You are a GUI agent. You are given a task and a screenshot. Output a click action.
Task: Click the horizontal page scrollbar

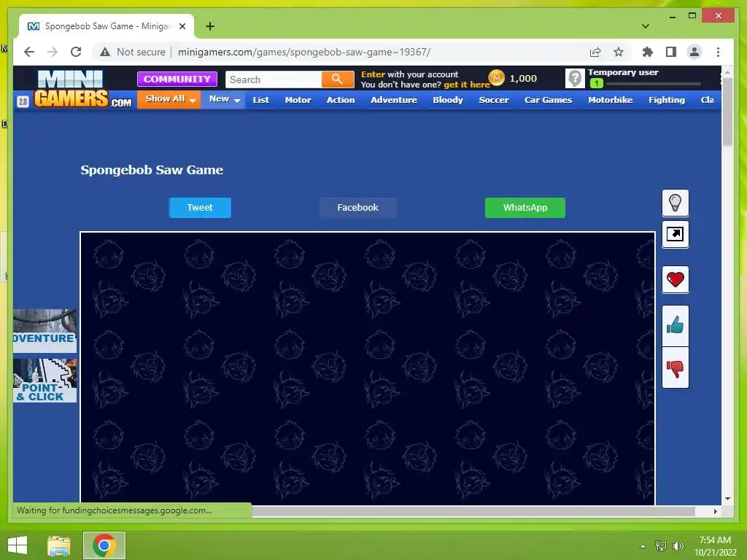(473, 511)
